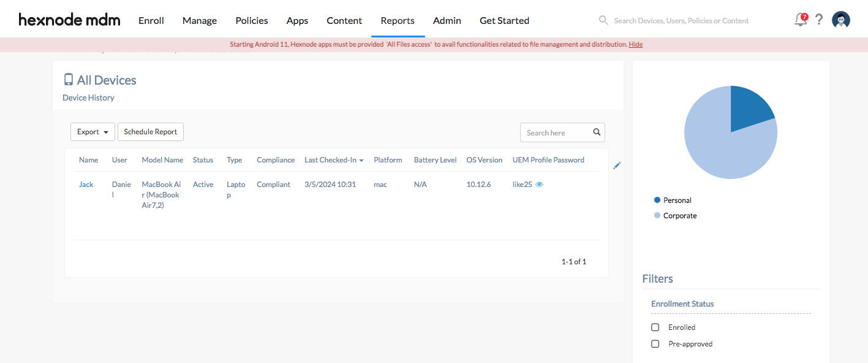Click the pencil edit columns icon
Image resolution: width=868 pixels, height=363 pixels.
[617, 166]
